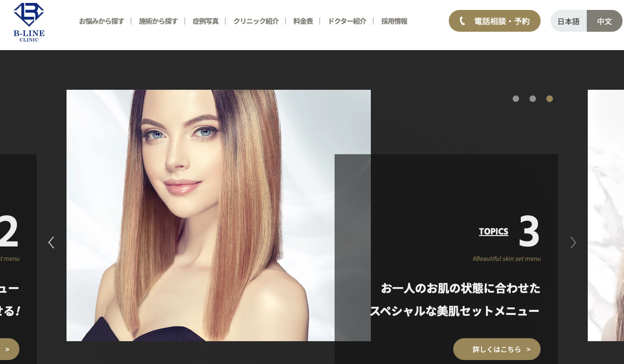
Task: Expand the クリニック紹介 navigation item
Action: coord(256,21)
